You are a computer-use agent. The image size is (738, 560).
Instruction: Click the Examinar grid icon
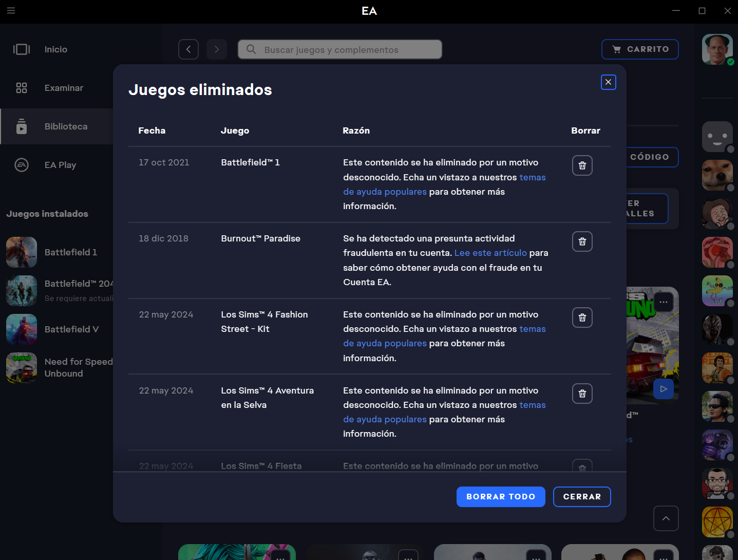pyautogui.click(x=22, y=88)
